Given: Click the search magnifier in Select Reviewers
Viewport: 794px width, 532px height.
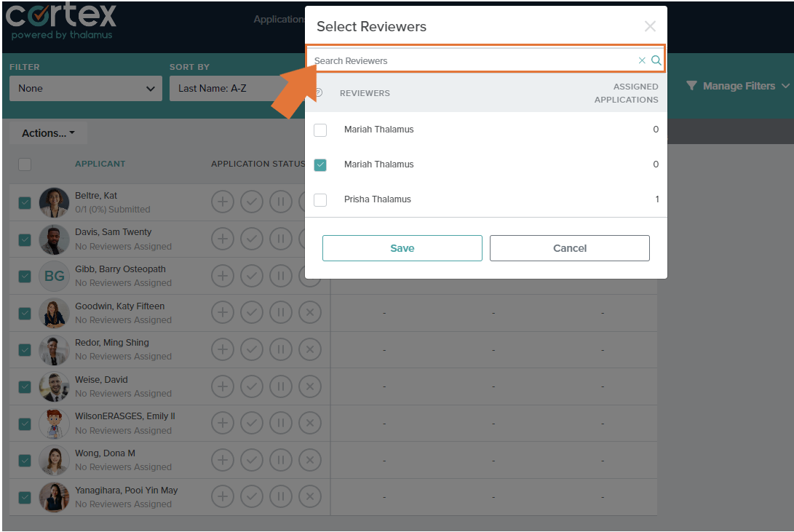Looking at the screenshot, I should (x=656, y=60).
